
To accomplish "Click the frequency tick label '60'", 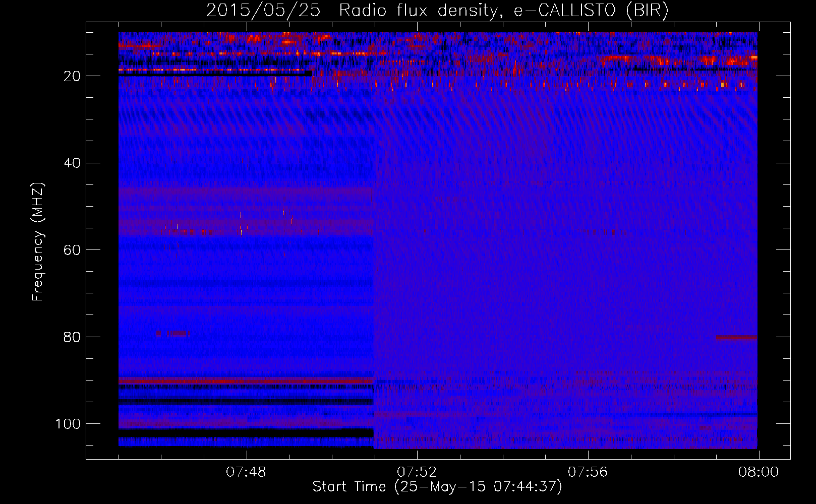I will pos(73,250).
